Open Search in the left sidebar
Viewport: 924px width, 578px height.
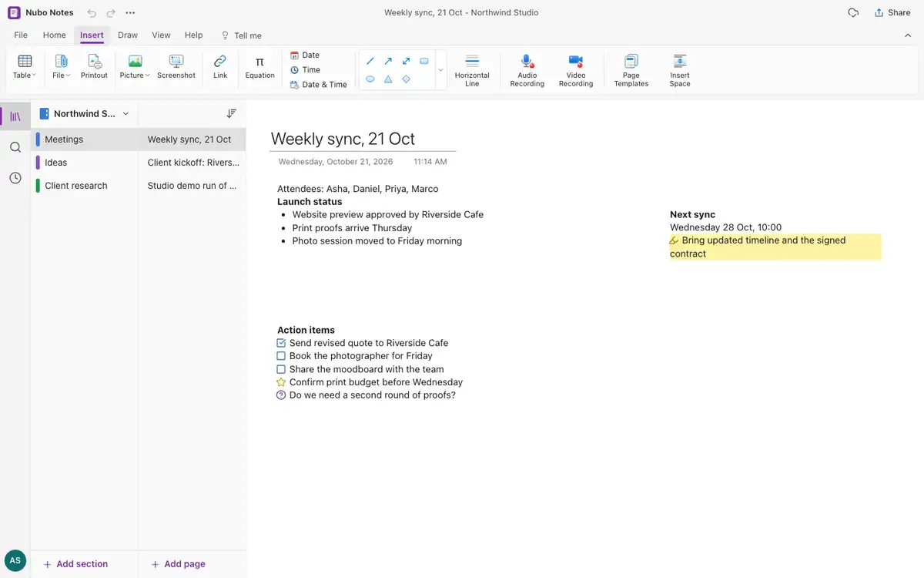pyautogui.click(x=15, y=147)
